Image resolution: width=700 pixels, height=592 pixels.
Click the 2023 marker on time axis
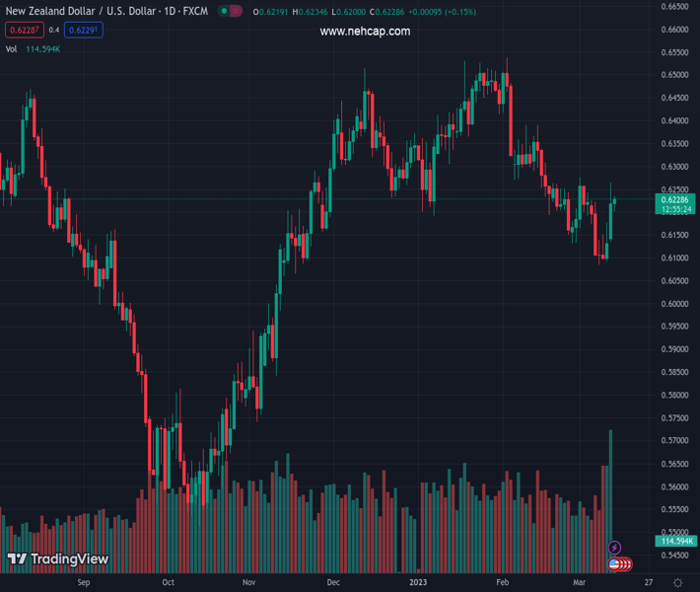coord(418,583)
